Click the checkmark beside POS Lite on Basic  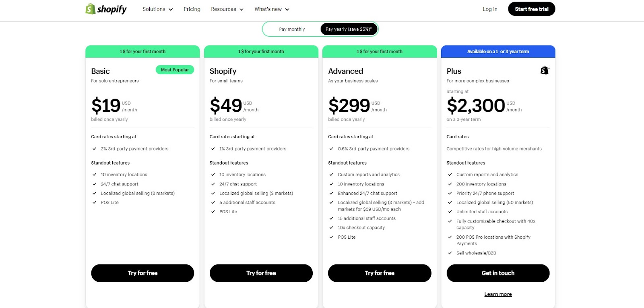click(x=95, y=202)
